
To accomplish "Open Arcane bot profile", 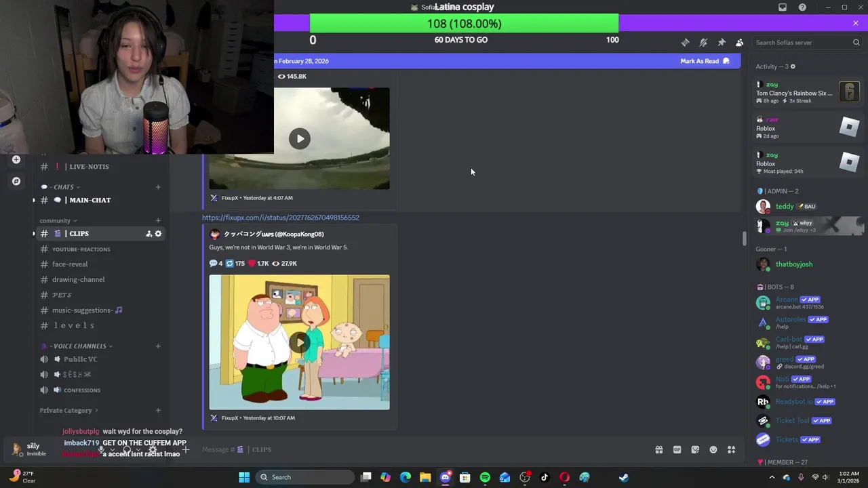I will tap(807, 303).
